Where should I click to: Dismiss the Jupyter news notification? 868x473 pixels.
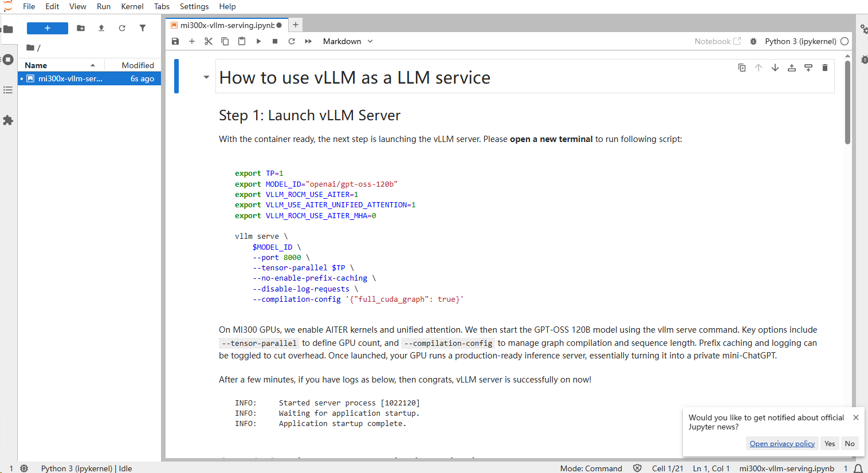[x=856, y=417]
